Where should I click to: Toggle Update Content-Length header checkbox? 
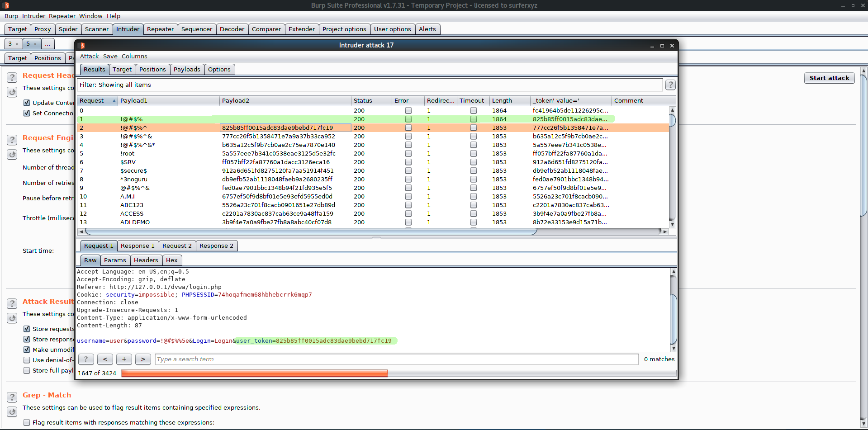(27, 103)
